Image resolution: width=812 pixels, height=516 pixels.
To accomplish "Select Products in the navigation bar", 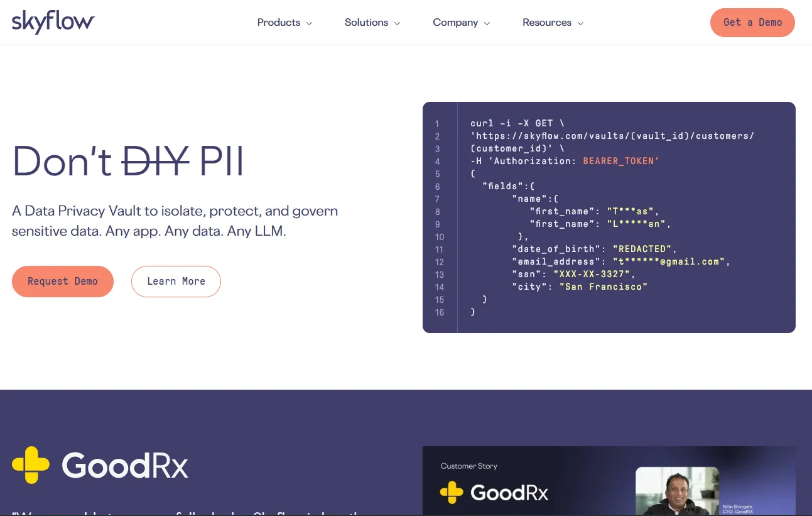I will click(x=278, y=22).
